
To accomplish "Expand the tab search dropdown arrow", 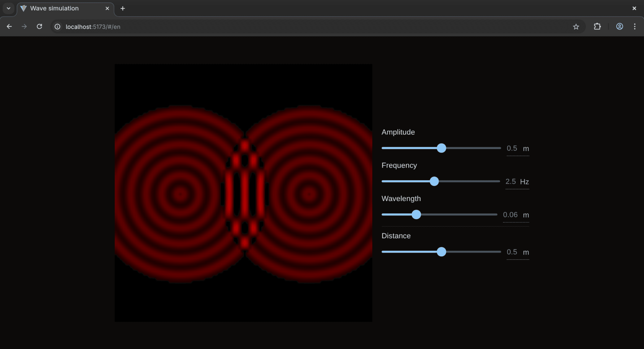I will pos(9,8).
